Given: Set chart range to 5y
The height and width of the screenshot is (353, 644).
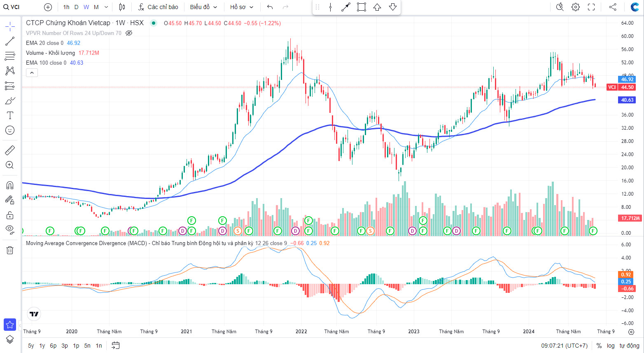Looking at the screenshot, I should point(31,346).
